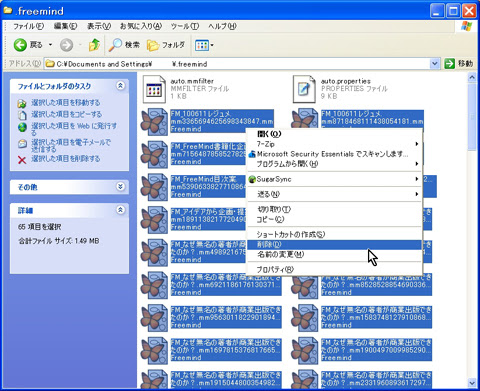Select ショートカットの作成(S) in context menu
Image resolution: width=480 pixels, height=391 pixels.
pyautogui.click(x=334, y=234)
